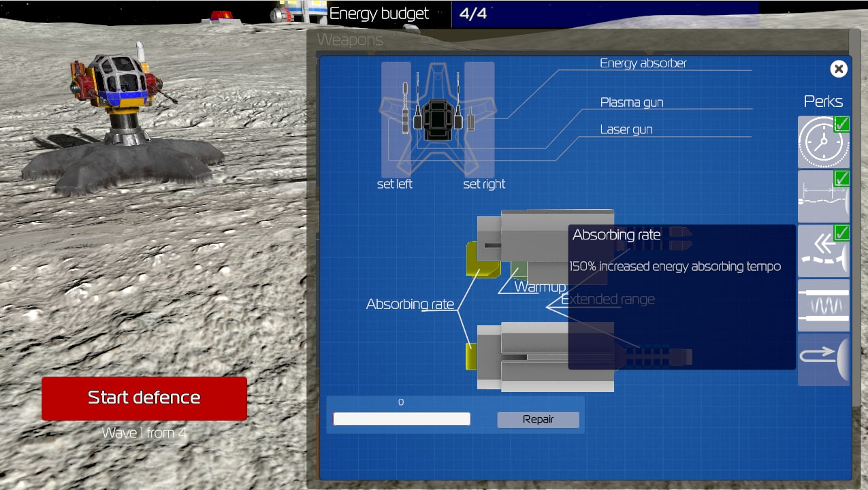Screen dimensions: 868x490
Task: Close the weapon blueprint panel
Action: coord(839,69)
